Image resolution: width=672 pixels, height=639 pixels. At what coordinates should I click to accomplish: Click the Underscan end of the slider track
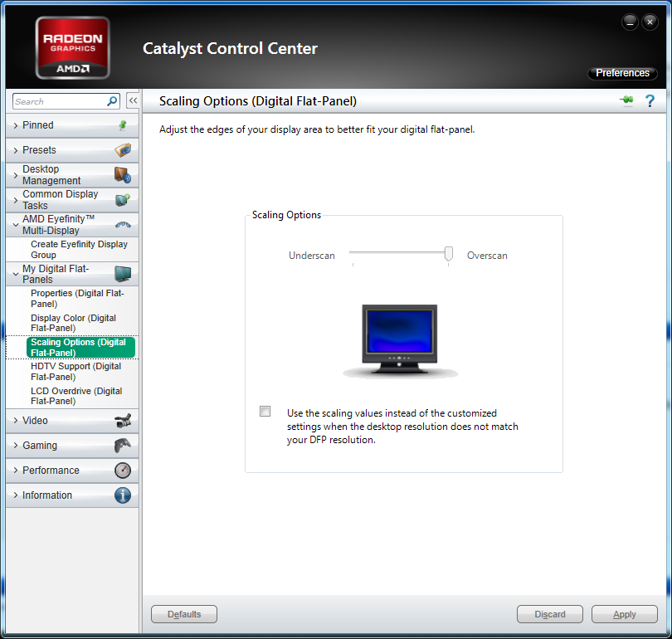click(x=353, y=253)
